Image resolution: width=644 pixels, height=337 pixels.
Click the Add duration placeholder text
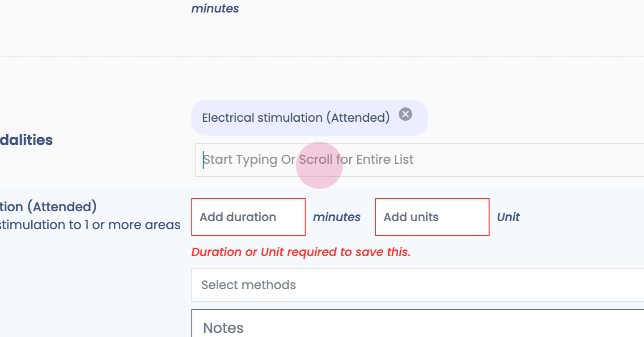click(x=237, y=217)
